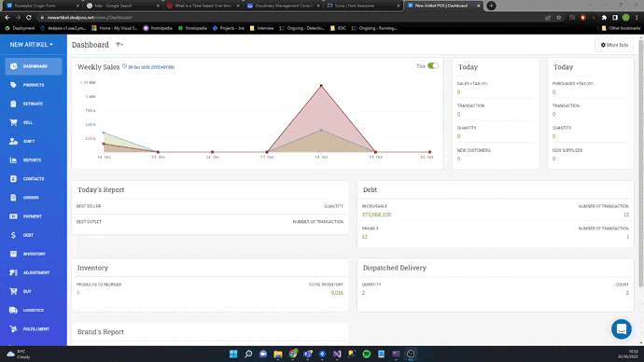Open taskbar Search magnifier icon

pos(248,354)
